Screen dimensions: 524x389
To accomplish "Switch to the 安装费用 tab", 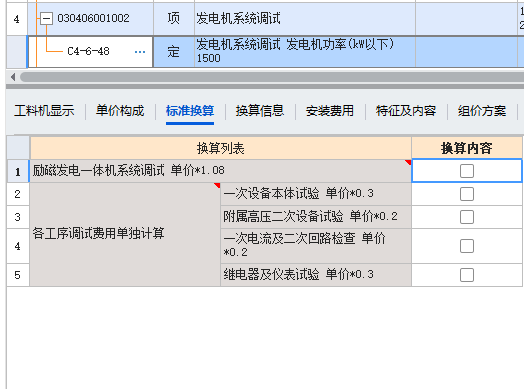I will coord(330,111).
